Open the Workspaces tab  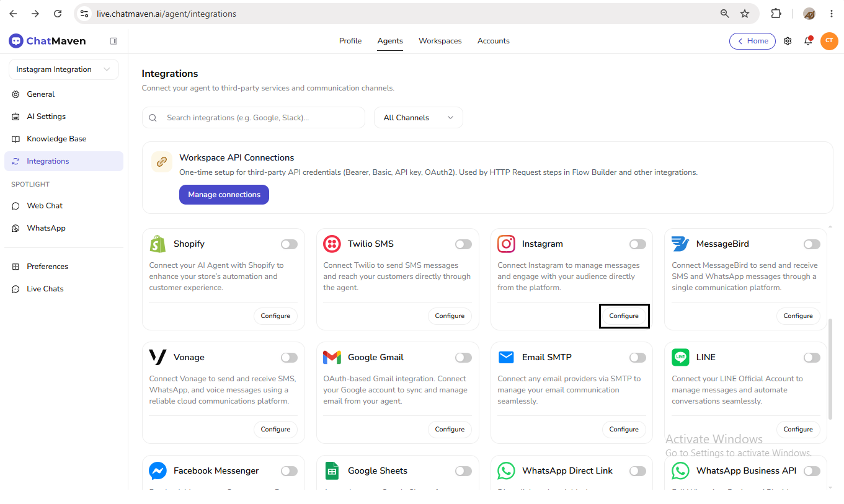click(440, 41)
